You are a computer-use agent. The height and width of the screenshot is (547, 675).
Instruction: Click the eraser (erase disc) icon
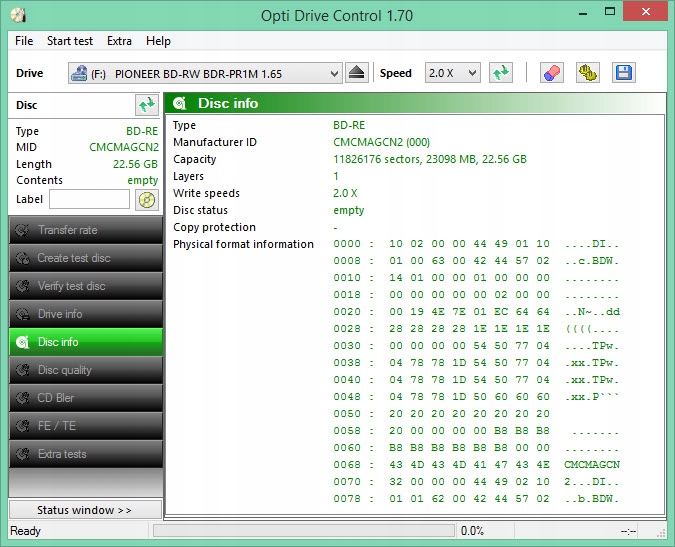tap(552, 73)
